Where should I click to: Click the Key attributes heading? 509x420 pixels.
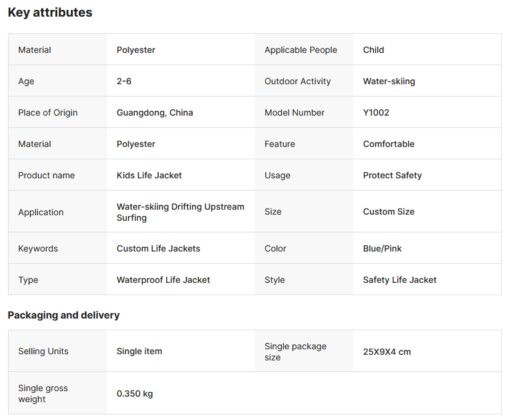pos(50,12)
